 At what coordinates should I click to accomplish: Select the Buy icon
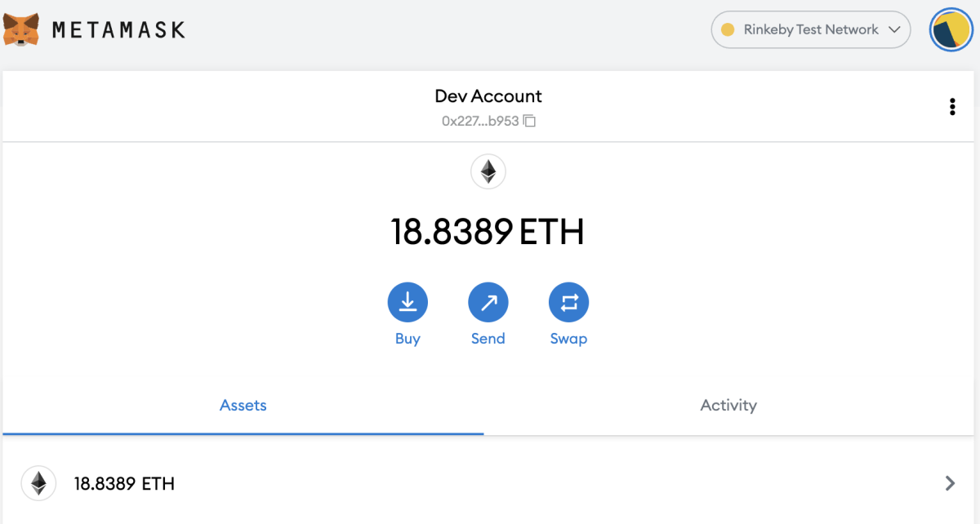click(x=408, y=301)
